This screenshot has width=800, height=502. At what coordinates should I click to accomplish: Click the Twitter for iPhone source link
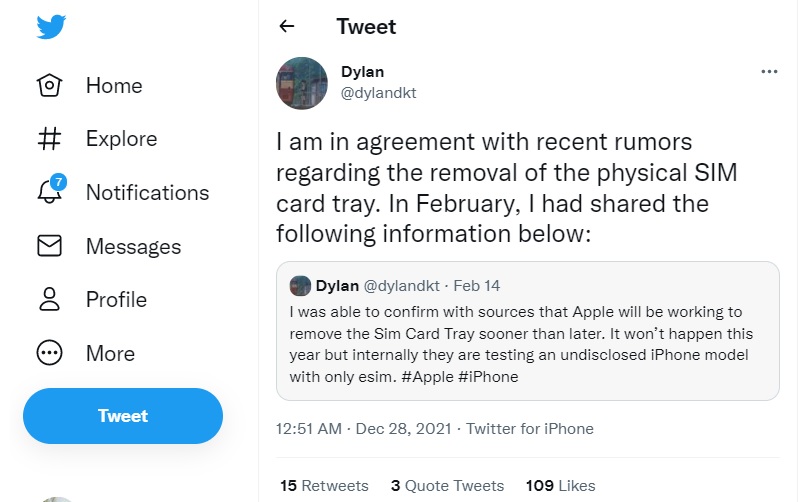point(530,429)
